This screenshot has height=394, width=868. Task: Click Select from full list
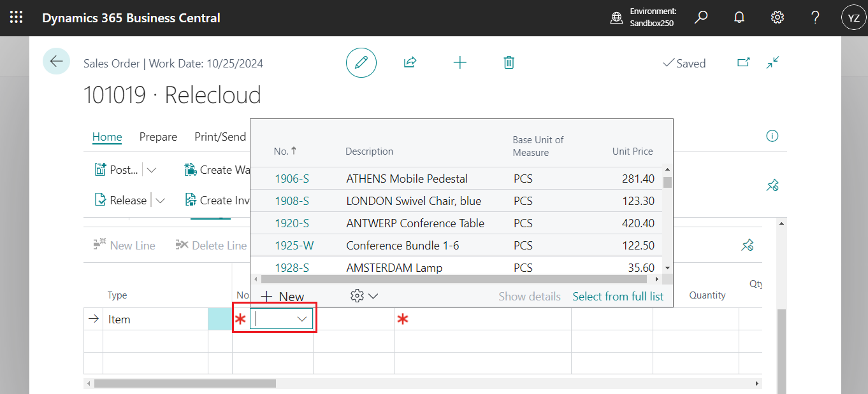[x=618, y=295]
